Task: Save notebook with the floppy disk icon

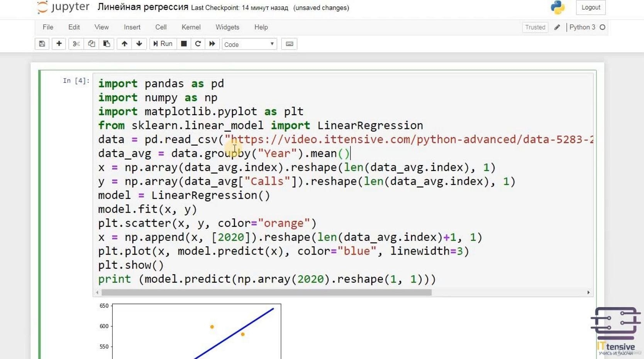Action: pyautogui.click(x=42, y=44)
